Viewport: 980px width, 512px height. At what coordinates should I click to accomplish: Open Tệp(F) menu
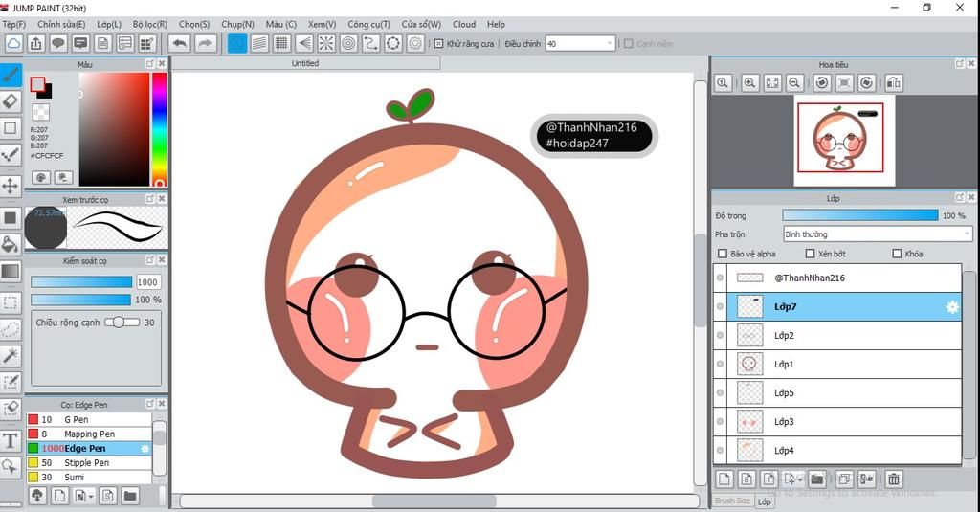coord(13,24)
